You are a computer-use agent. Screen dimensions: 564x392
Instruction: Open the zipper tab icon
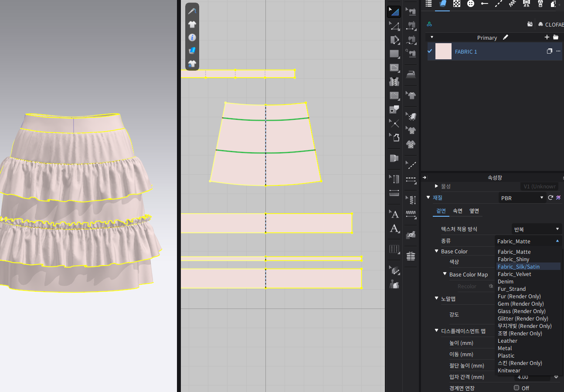click(x=540, y=4)
